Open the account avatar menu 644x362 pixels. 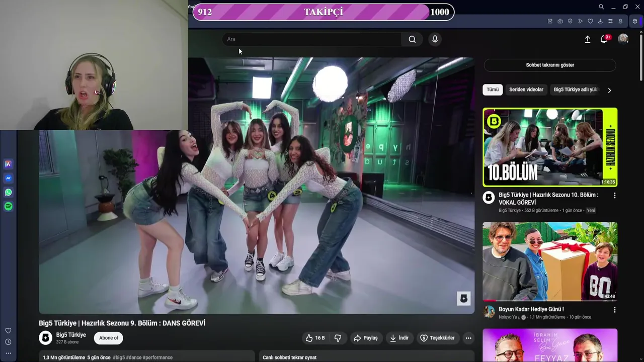click(x=623, y=39)
